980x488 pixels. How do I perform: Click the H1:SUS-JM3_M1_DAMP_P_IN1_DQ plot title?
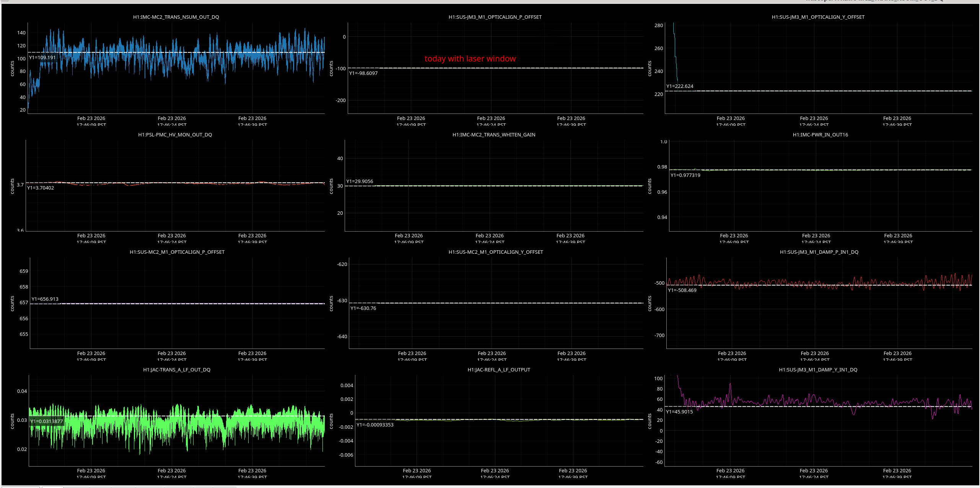(x=819, y=252)
